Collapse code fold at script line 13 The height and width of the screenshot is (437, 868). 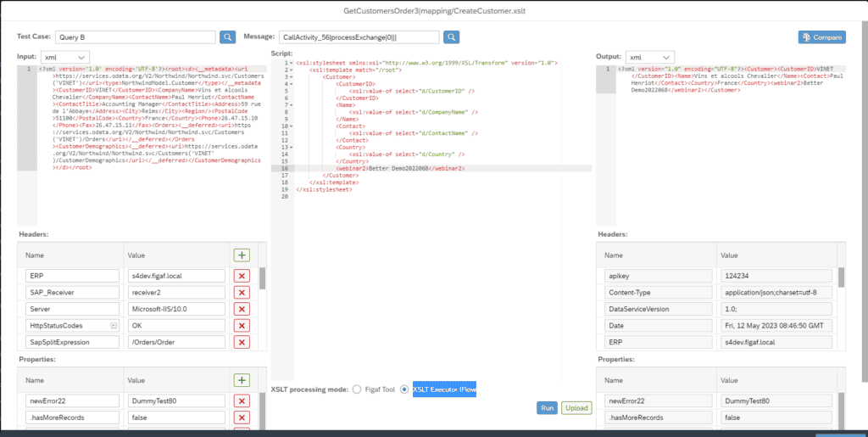[290, 148]
